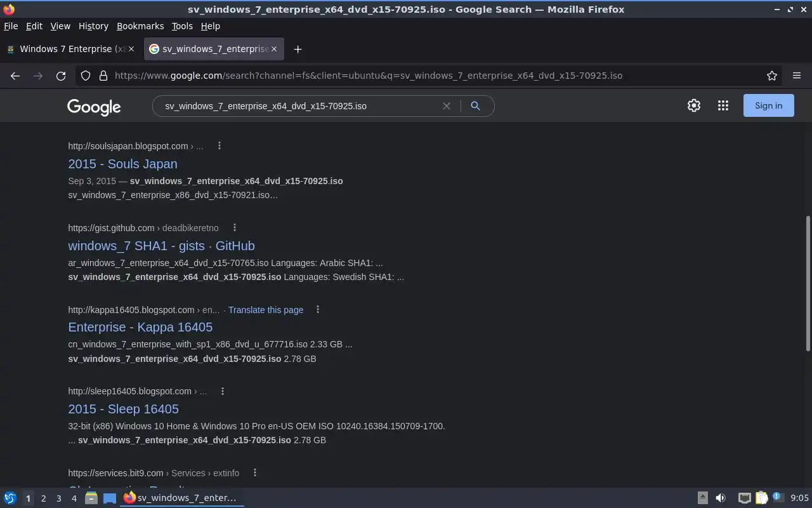The image size is (812, 508).
Task: Open a new tab
Action: [298, 49]
